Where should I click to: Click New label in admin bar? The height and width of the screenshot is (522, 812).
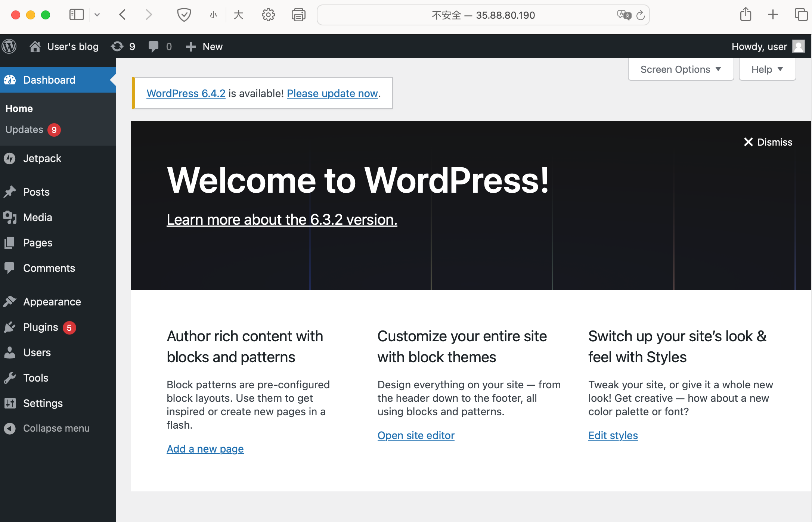[x=213, y=47]
